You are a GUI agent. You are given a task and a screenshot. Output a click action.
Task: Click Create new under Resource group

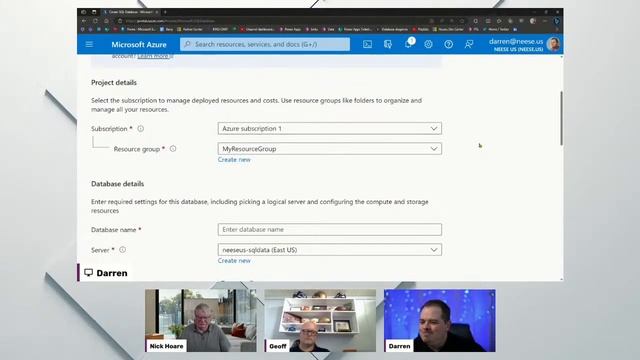coord(234,160)
